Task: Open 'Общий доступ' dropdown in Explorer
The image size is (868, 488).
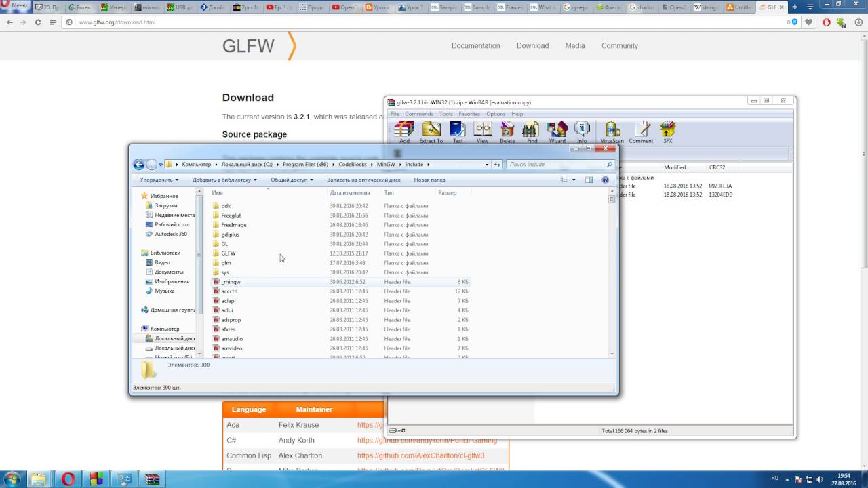Action: (x=292, y=180)
